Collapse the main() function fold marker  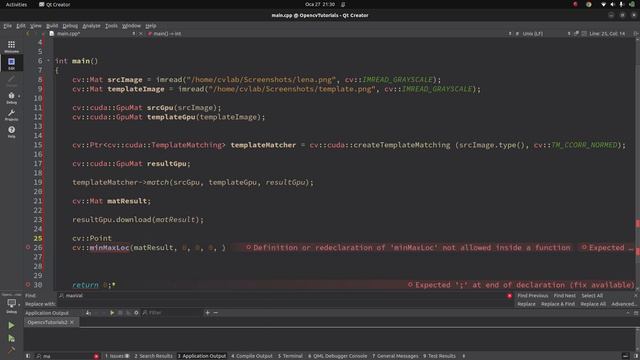[49, 61]
